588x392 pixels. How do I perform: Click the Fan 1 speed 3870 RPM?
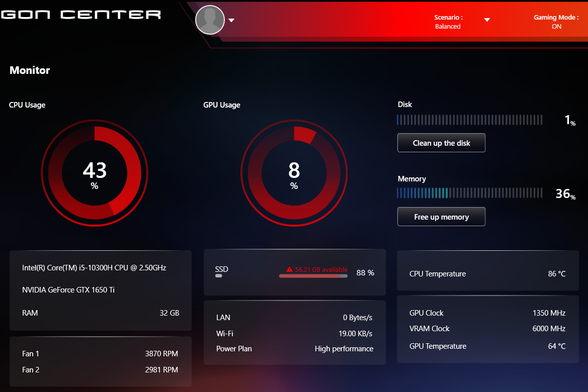(161, 354)
